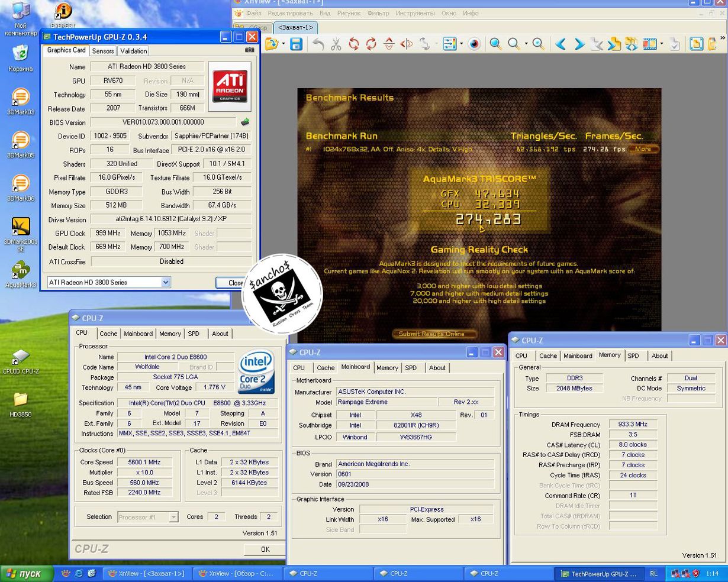Expand the Open icon's dropdown arrow in XnView
728x582 pixels.
(x=283, y=44)
